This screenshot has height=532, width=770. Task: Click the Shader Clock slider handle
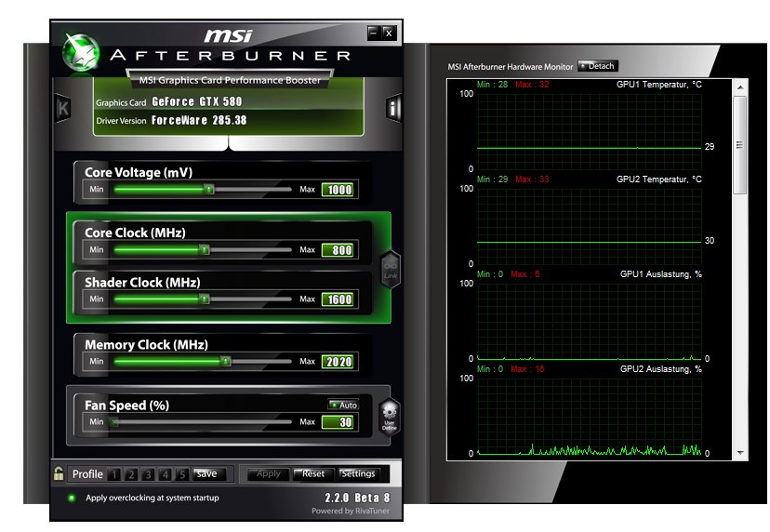pyautogui.click(x=205, y=299)
